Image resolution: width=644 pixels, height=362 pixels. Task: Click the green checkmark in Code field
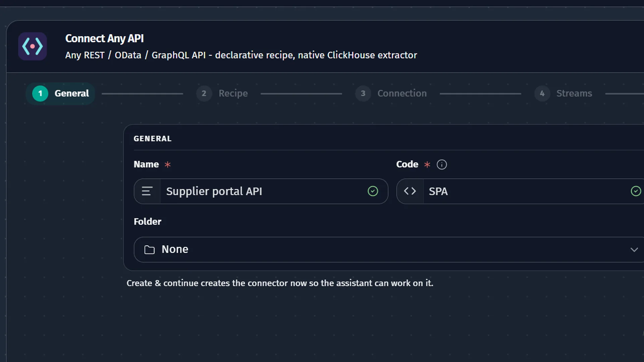click(x=636, y=191)
